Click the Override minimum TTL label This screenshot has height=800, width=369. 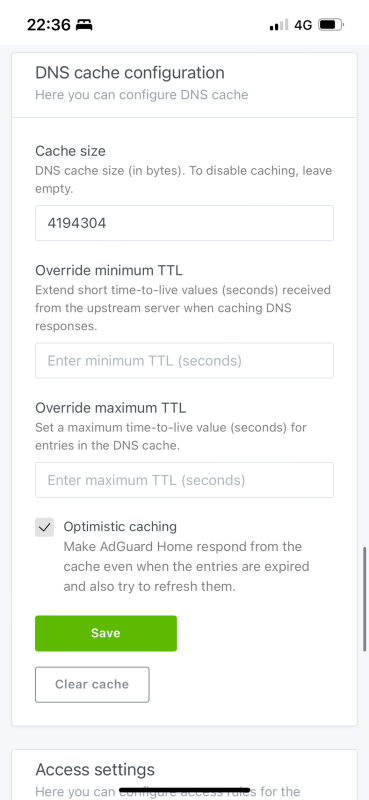[x=109, y=269]
